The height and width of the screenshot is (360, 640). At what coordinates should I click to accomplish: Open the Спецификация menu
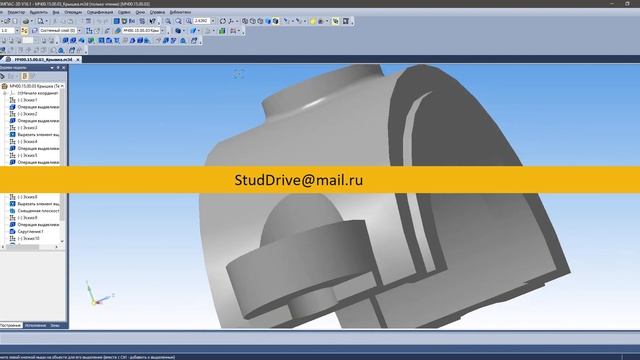100,12
